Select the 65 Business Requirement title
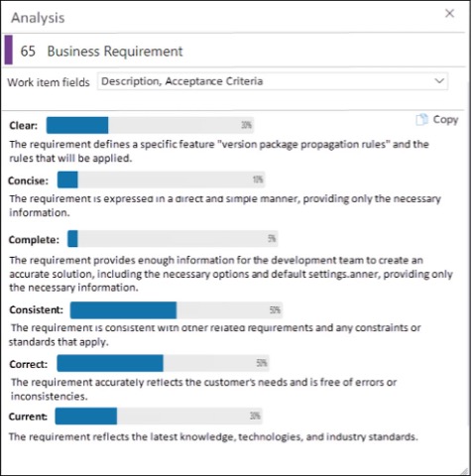This screenshot has width=472, height=476. [101, 52]
